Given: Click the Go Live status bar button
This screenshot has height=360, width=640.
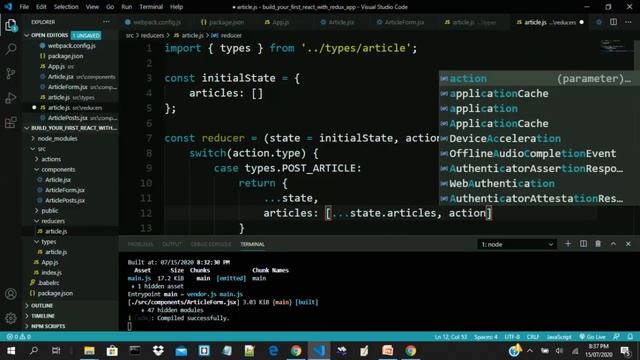Looking at the screenshot, I should coord(592,337).
